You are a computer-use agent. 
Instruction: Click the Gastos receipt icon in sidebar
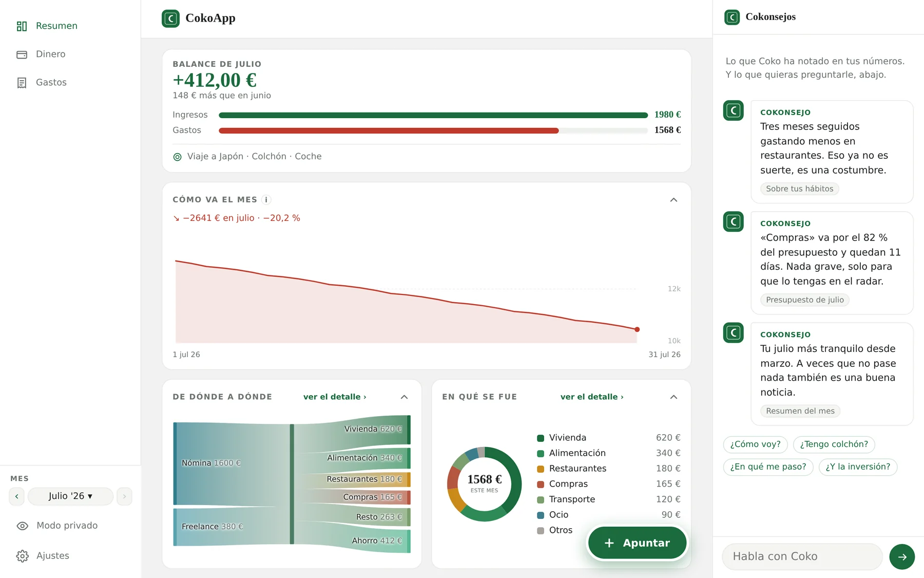point(22,83)
